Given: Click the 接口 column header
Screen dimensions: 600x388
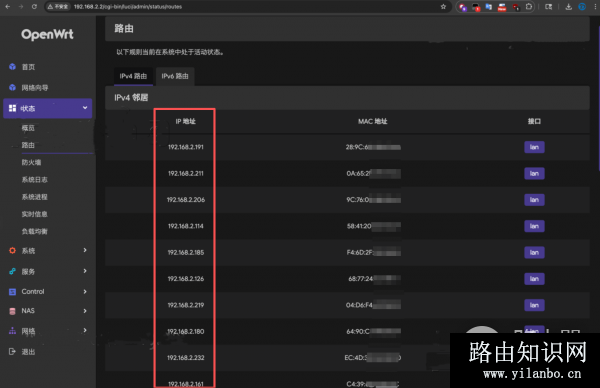Looking at the screenshot, I should point(534,121).
